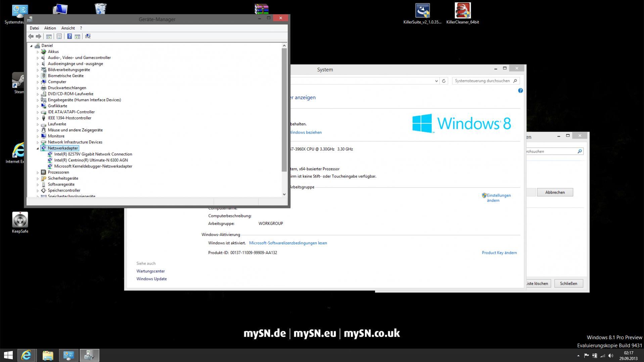Open Wartungscenter link in System window
The width and height of the screenshot is (644, 362).
[x=150, y=271]
